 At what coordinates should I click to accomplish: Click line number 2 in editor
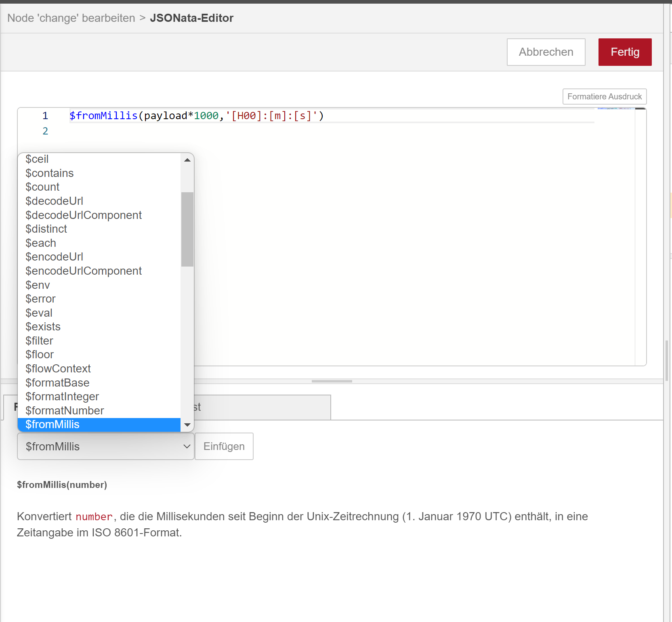click(x=45, y=131)
